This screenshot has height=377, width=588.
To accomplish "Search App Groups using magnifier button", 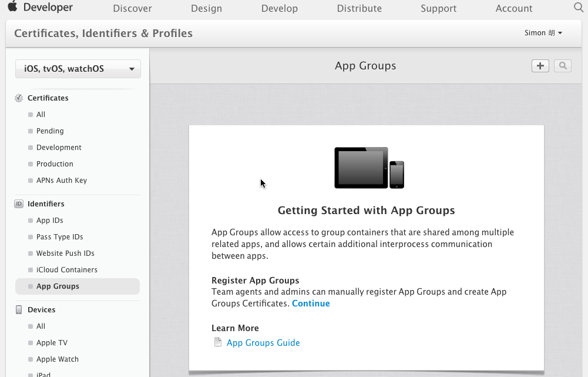I will click(x=563, y=66).
